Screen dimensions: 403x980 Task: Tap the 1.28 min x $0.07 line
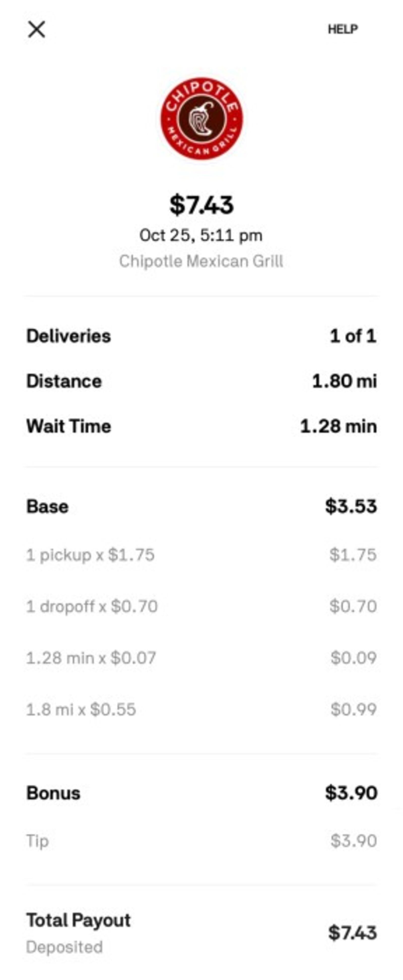(201, 658)
